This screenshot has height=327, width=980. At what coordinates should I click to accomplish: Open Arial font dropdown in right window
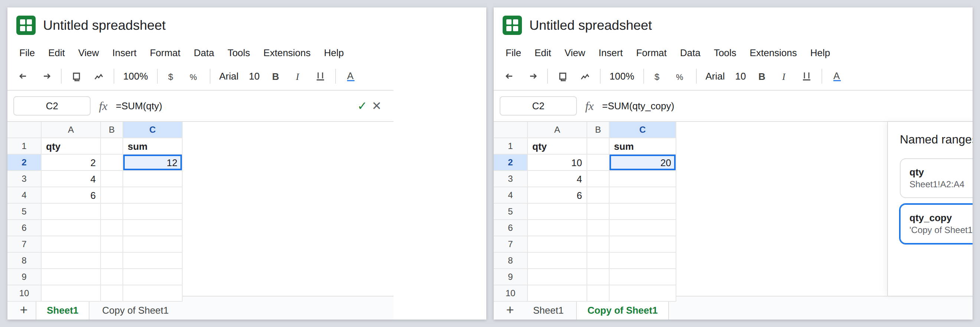[715, 77]
